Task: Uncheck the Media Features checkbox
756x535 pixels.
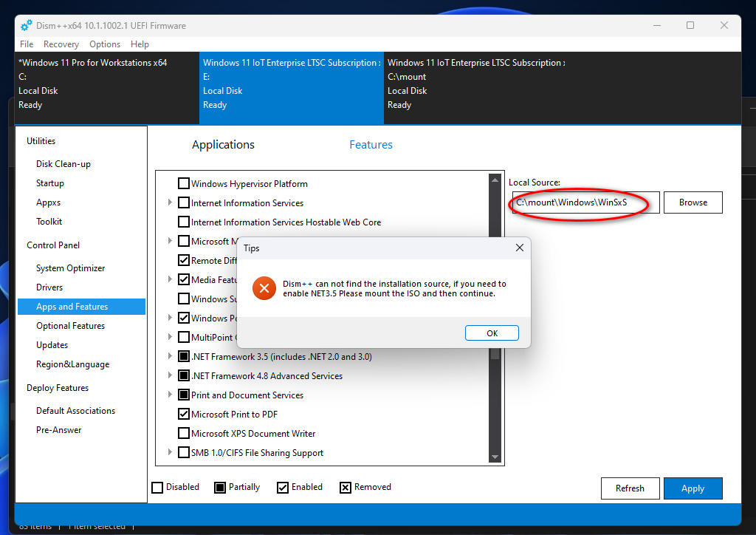Action: pos(183,279)
